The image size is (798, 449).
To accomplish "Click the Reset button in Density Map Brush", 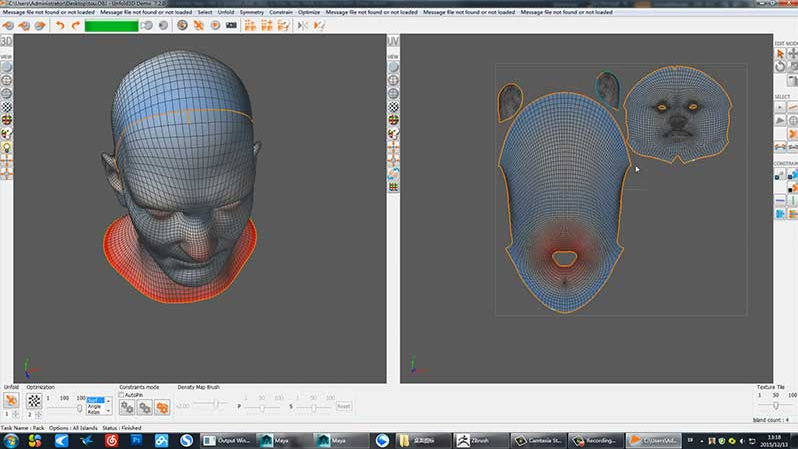I will point(344,406).
